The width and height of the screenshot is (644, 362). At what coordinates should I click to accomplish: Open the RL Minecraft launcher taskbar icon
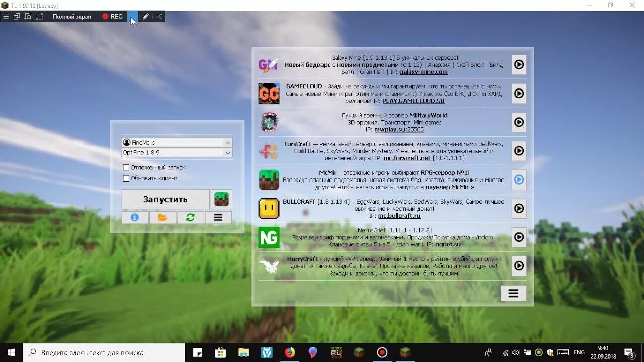point(336,353)
